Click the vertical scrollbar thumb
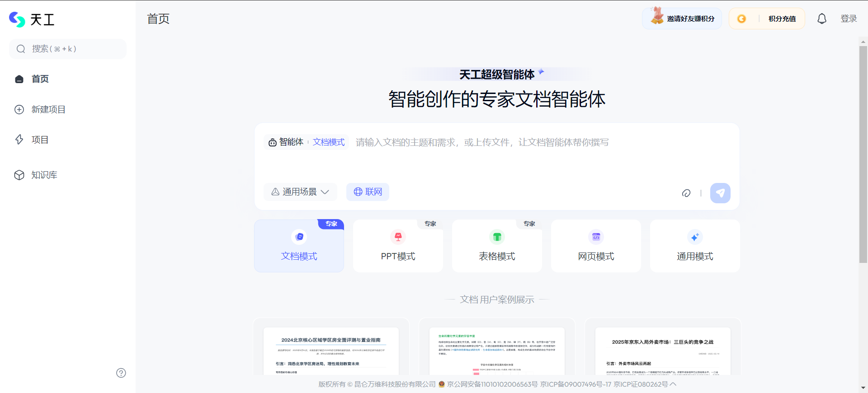Viewport: 868px width, 393px height. (863, 154)
